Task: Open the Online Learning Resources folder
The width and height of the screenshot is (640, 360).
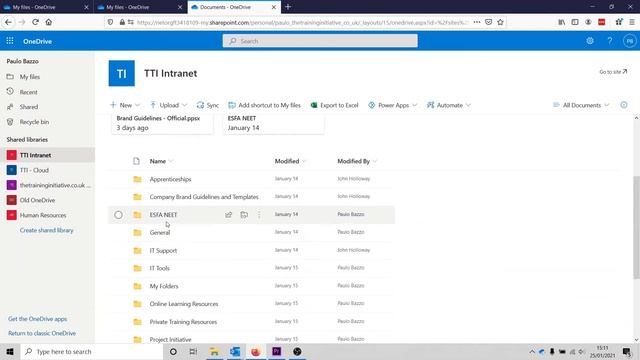Action: tap(184, 304)
